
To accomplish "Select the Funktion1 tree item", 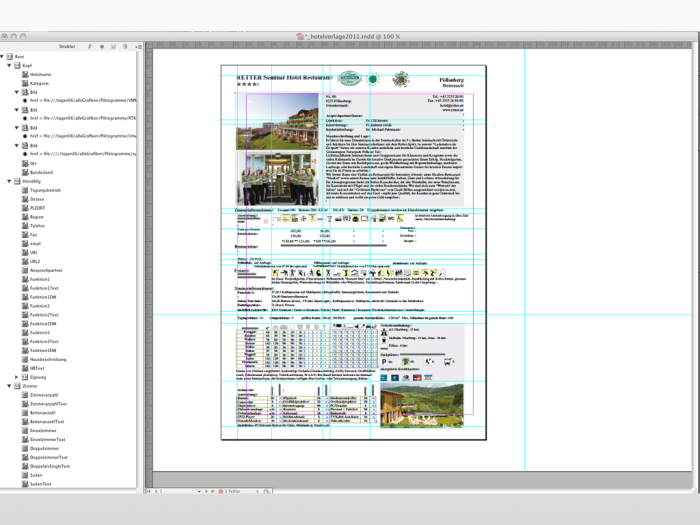I will [x=40, y=279].
